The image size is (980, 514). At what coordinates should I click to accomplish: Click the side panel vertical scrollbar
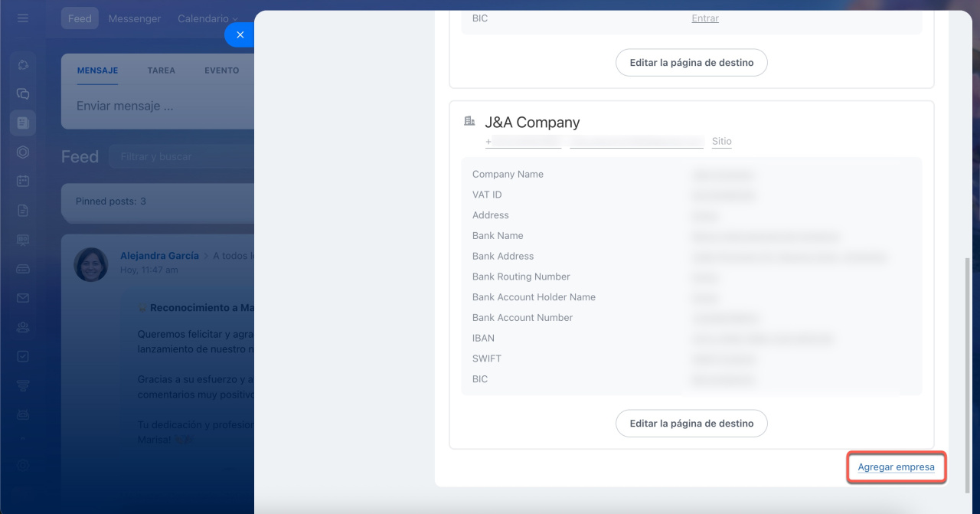[x=968, y=375]
